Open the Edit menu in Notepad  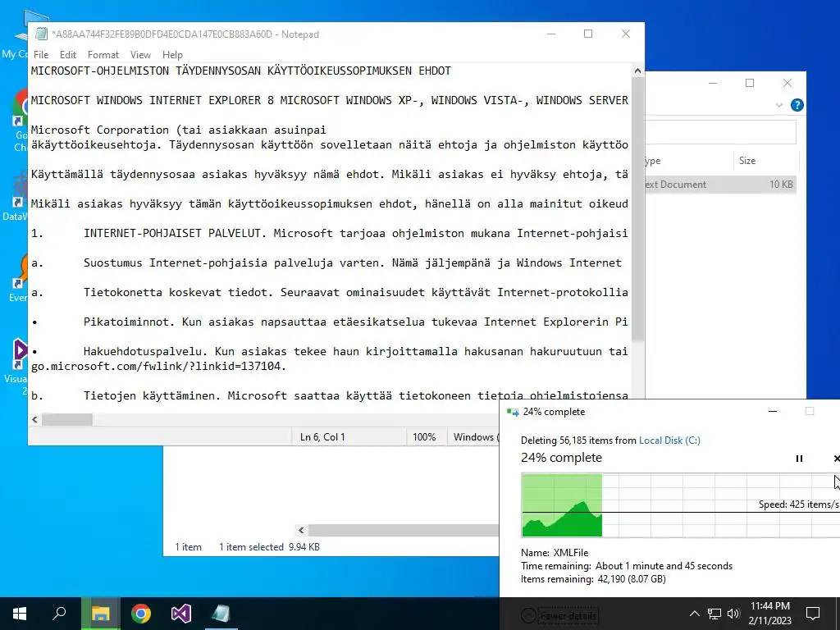[68, 55]
